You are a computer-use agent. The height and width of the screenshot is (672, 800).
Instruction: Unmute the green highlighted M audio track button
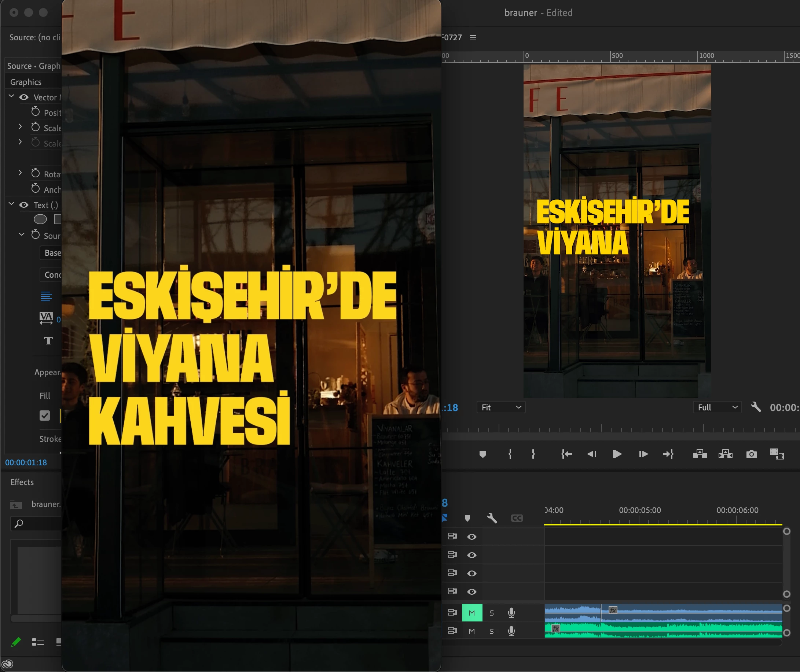pos(472,613)
